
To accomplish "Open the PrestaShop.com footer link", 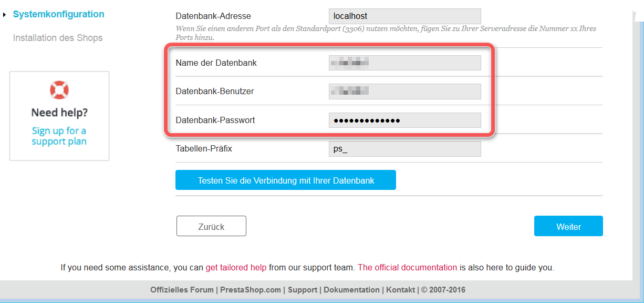I will coord(250,289).
